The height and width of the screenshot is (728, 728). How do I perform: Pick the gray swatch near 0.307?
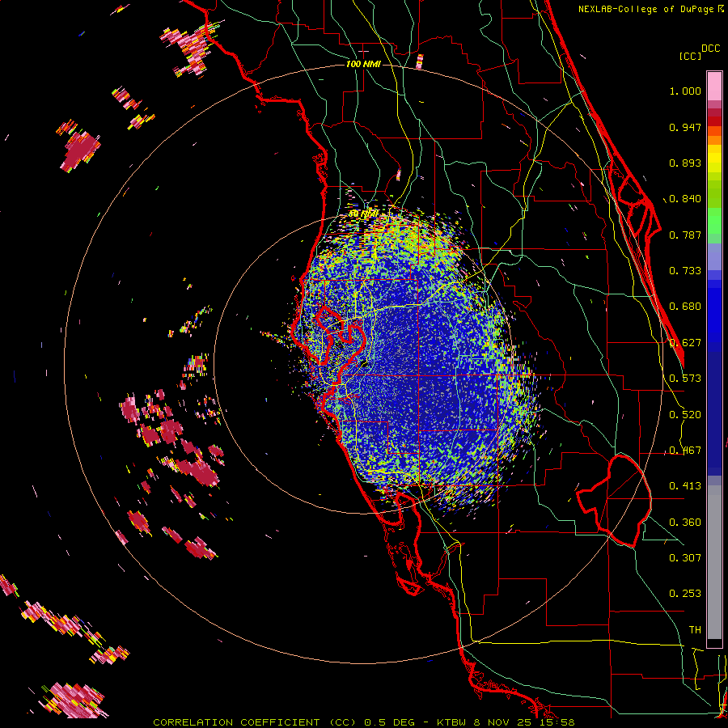coord(714,562)
